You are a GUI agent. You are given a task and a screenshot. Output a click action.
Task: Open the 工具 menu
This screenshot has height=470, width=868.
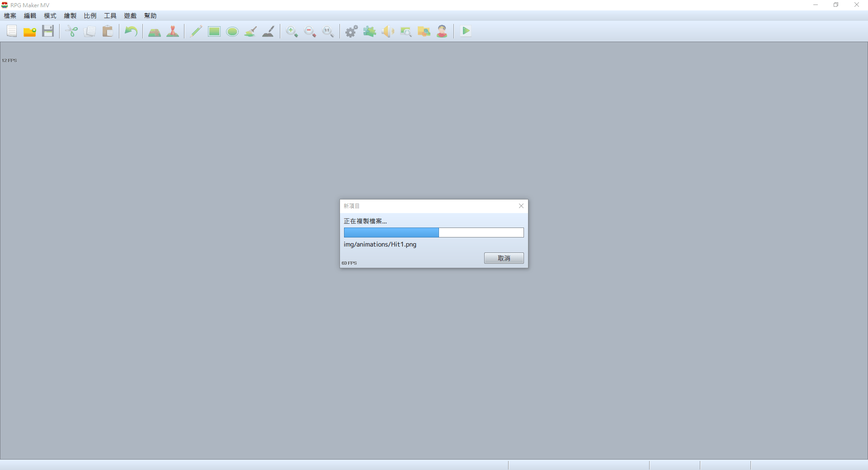[110, 16]
